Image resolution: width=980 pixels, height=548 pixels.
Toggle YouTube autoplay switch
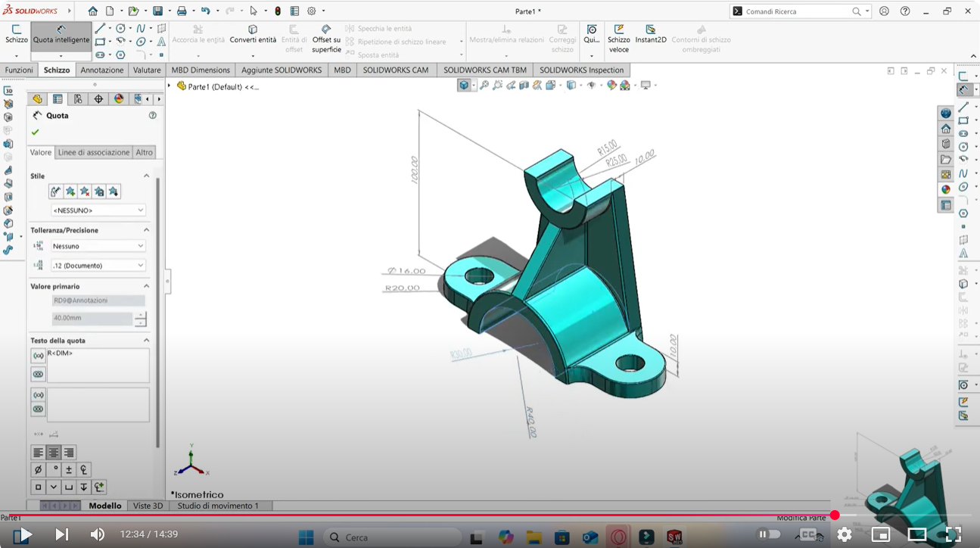pyautogui.click(x=769, y=534)
